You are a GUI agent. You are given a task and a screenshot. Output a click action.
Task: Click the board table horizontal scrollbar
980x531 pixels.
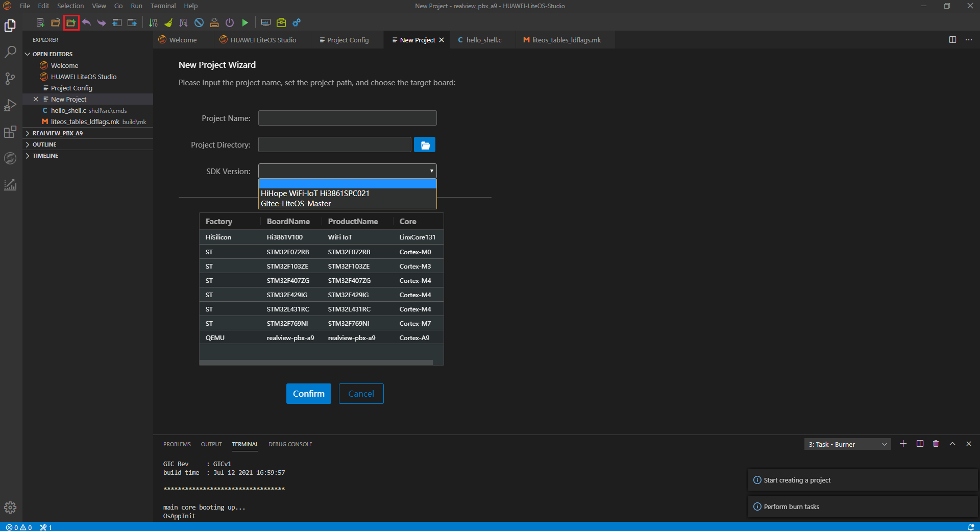pyautogui.click(x=316, y=363)
